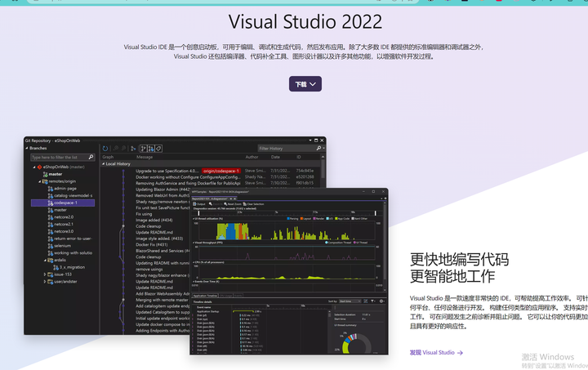Viewport: 588px width, 370px height.
Task: Open the 下载 download dropdown button
Action: click(305, 84)
